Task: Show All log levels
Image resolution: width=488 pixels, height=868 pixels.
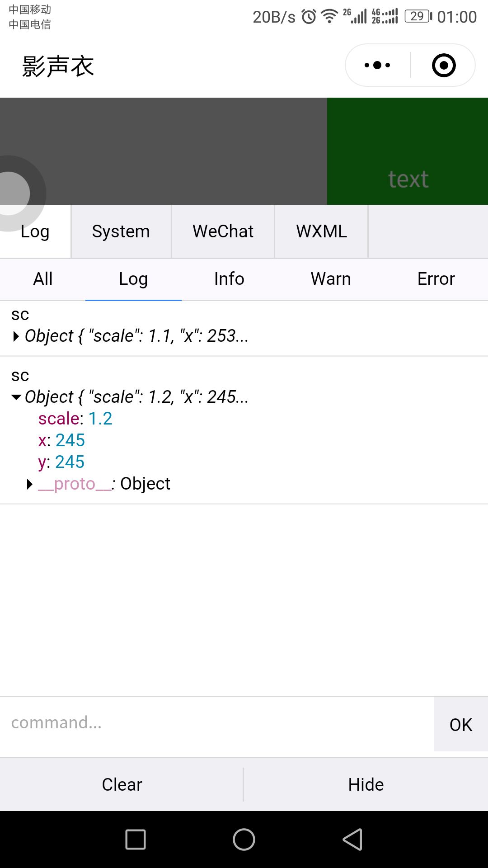Action: (43, 279)
